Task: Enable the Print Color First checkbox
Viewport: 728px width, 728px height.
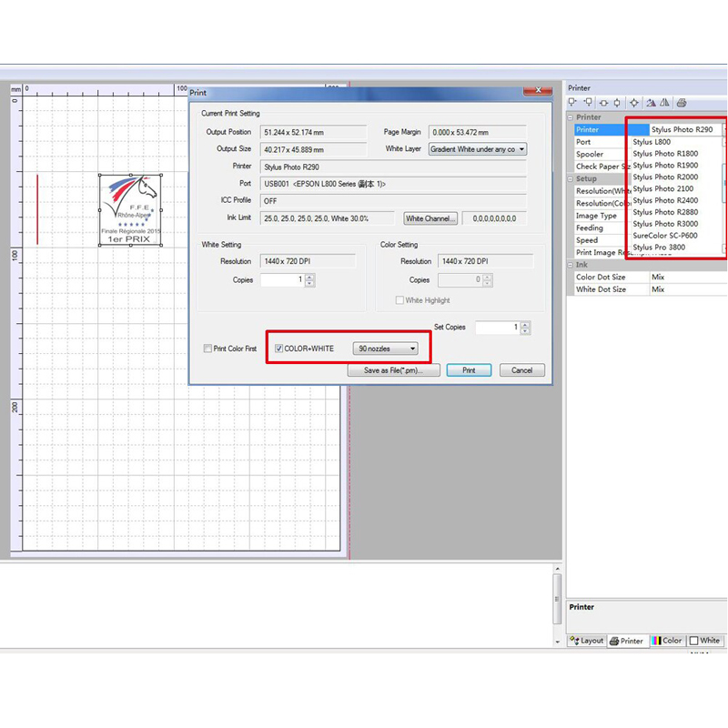Action: [x=207, y=349]
